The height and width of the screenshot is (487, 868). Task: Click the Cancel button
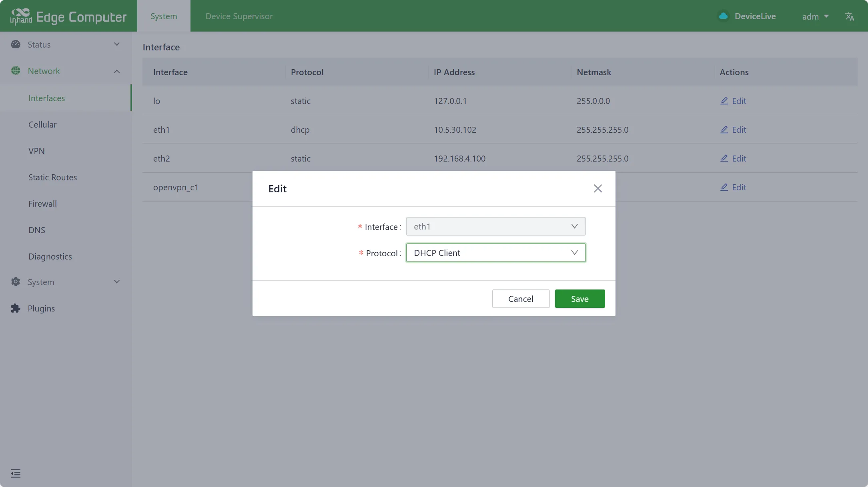[521, 299]
